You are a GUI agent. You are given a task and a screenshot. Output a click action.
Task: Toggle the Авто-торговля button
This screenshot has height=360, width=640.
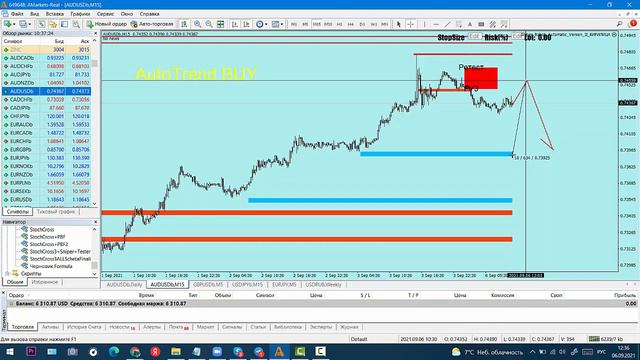(x=152, y=24)
